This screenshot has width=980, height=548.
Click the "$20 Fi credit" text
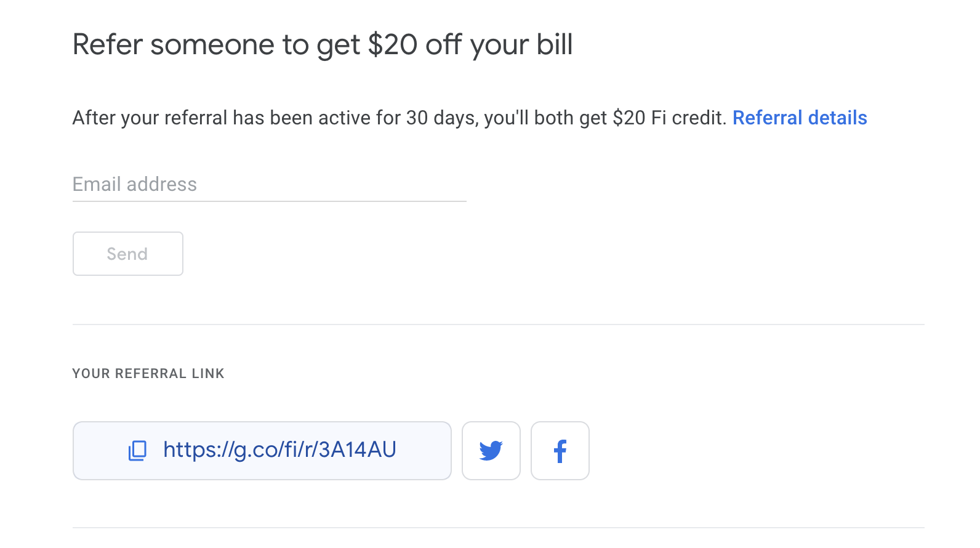(x=669, y=118)
